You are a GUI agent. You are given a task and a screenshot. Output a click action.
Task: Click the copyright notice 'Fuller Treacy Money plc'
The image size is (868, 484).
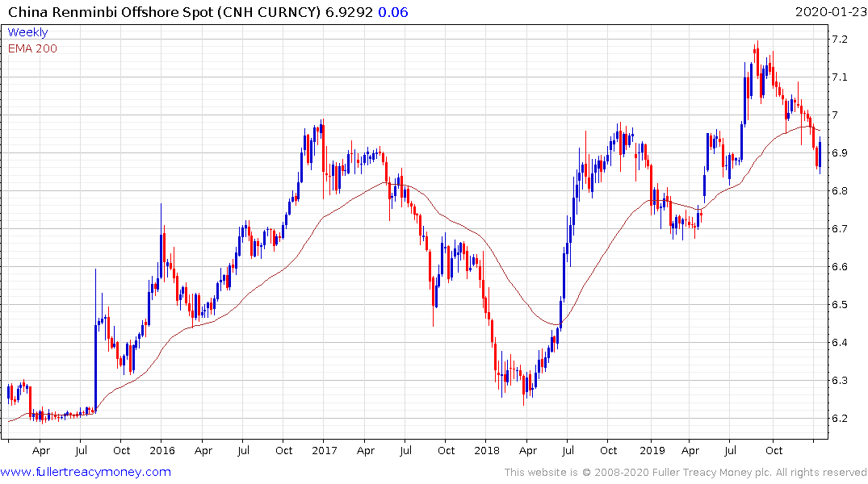coord(712,473)
